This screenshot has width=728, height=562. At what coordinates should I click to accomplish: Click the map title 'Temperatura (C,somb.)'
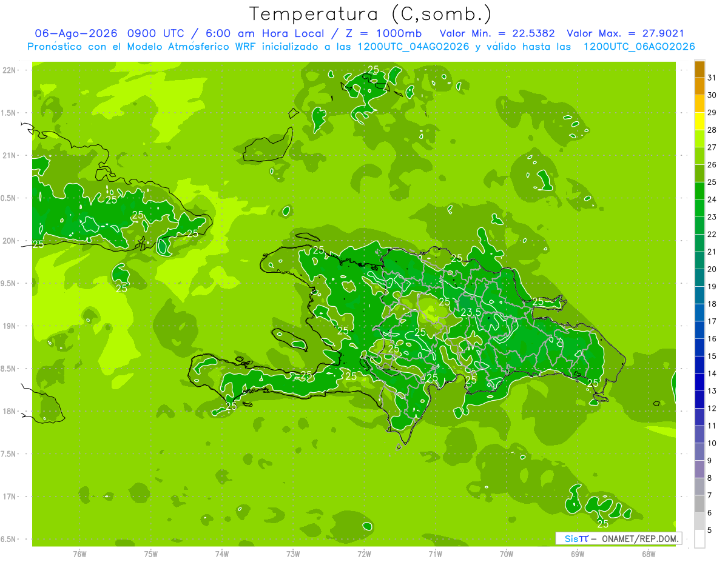[371, 14]
